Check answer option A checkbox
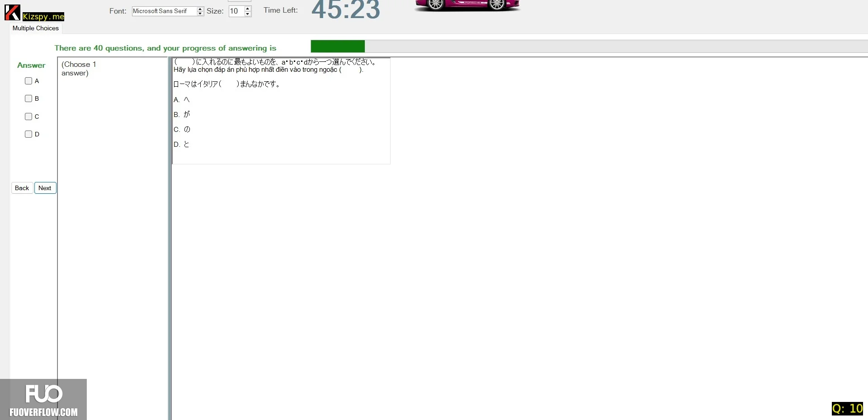Viewport: 868px width, 420px height. pos(28,81)
